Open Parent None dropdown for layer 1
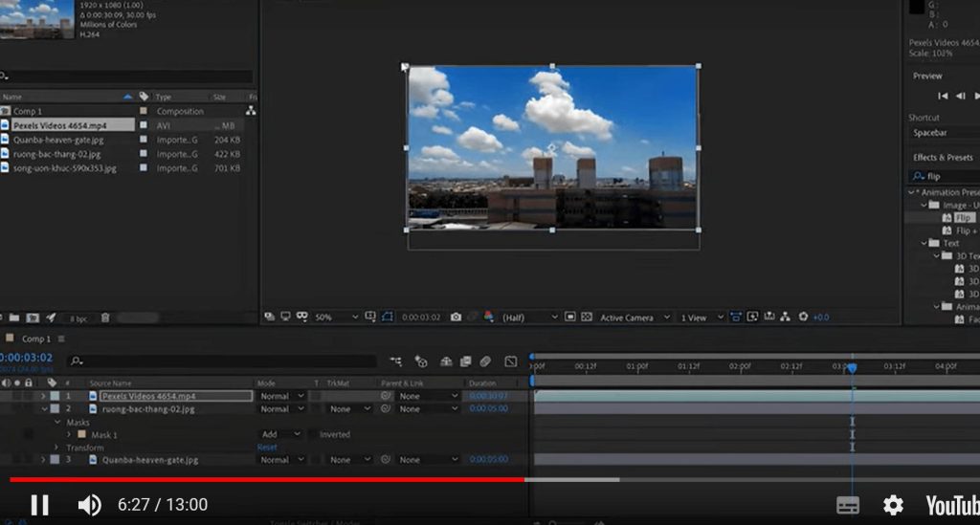The image size is (980, 525). [428, 396]
